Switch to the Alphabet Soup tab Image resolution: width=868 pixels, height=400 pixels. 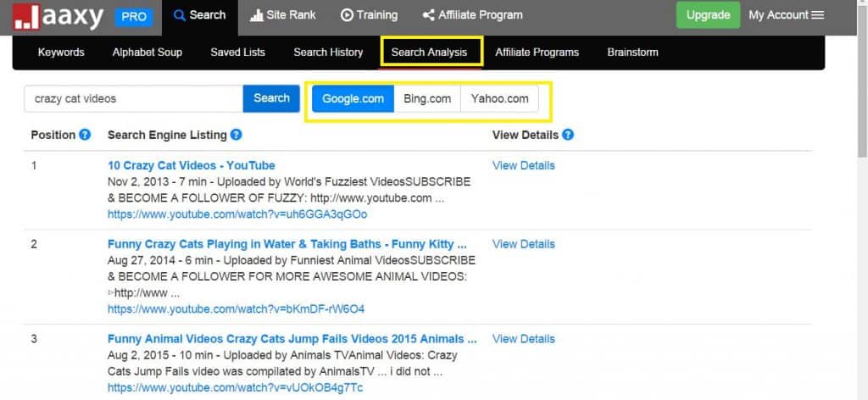[x=147, y=53]
